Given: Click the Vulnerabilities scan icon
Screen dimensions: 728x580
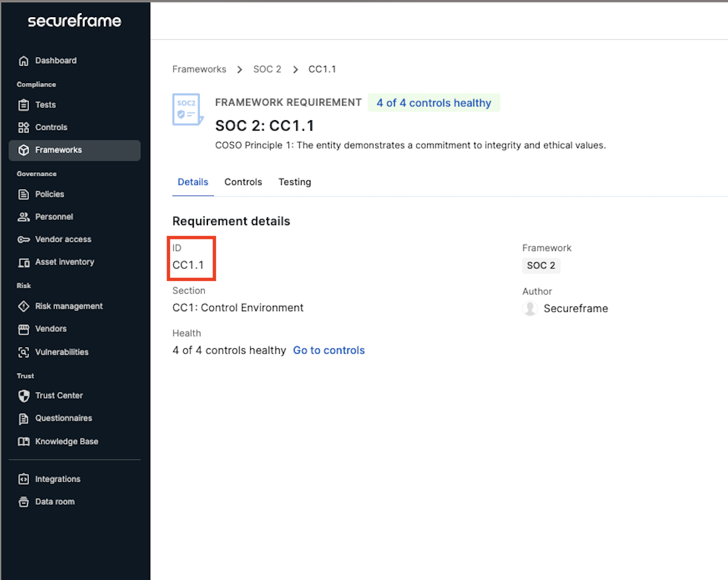Looking at the screenshot, I should (x=24, y=352).
